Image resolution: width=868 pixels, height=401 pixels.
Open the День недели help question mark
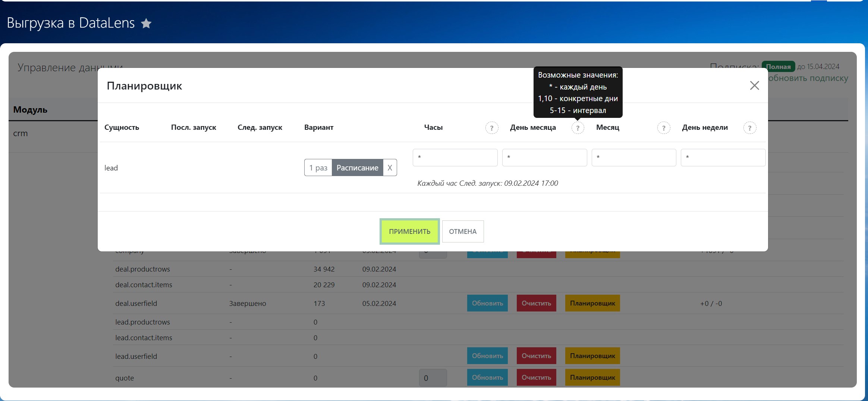(x=750, y=128)
